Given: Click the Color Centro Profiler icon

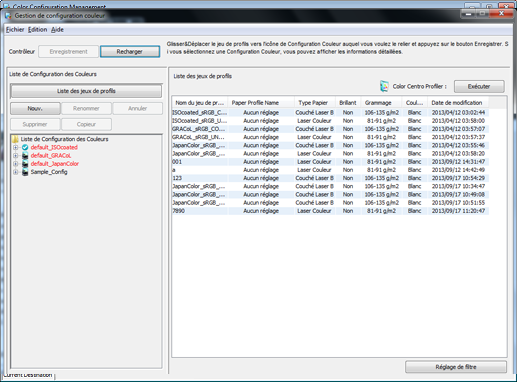Looking at the screenshot, I should [x=384, y=86].
